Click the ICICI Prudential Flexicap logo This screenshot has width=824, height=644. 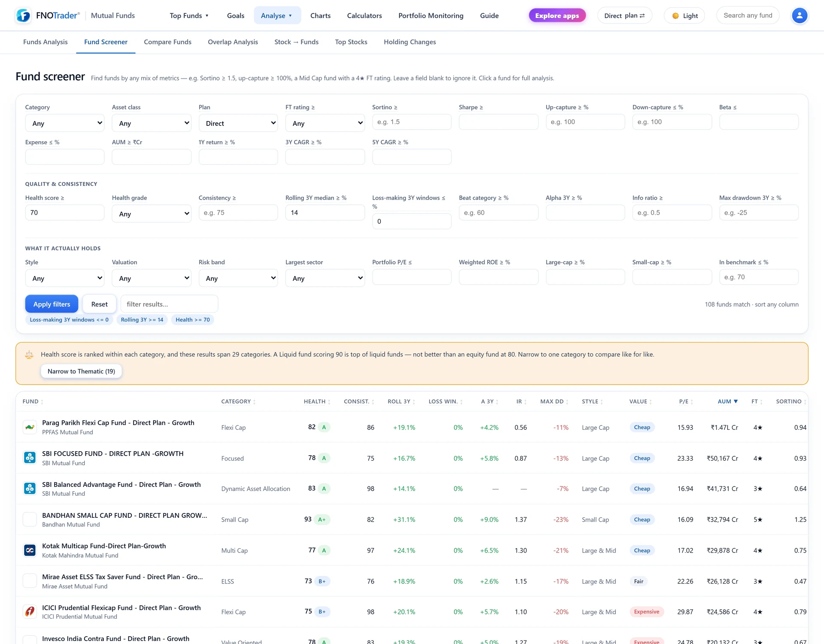pyautogui.click(x=30, y=611)
